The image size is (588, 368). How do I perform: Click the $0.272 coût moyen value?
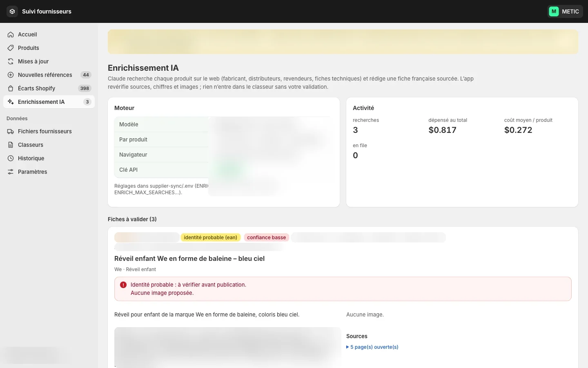tap(518, 130)
